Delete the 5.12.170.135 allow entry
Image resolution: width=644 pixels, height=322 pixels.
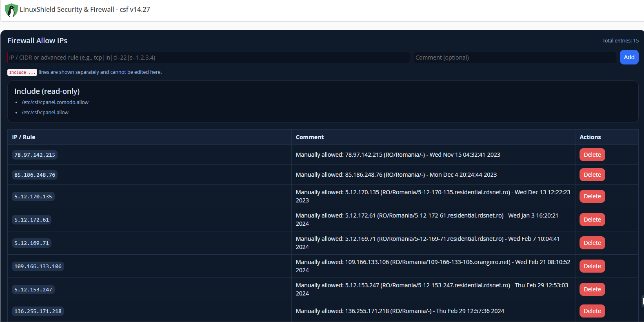[592, 196]
